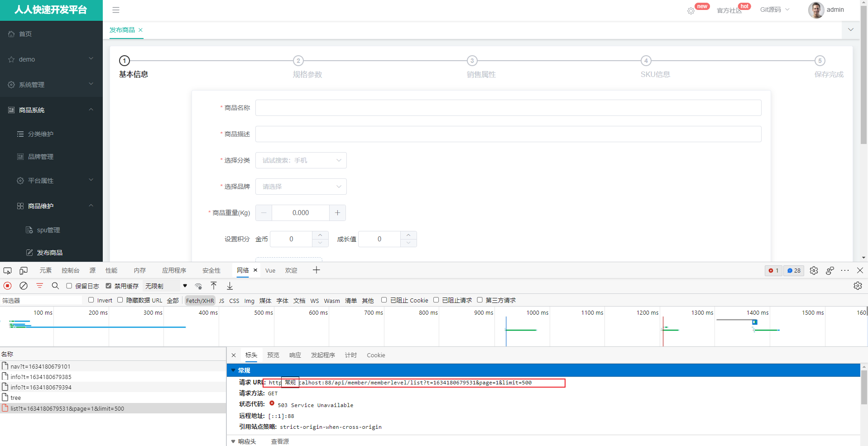Open the 选择品牌 dropdown
This screenshot has width=868, height=446.
(x=301, y=187)
